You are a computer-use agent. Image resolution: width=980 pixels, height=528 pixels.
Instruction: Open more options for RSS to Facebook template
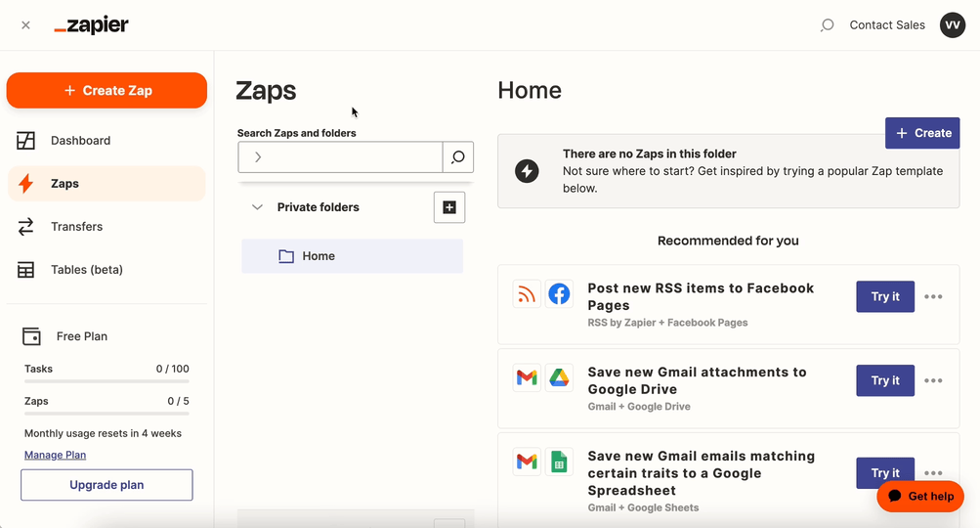(x=933, y=297)
